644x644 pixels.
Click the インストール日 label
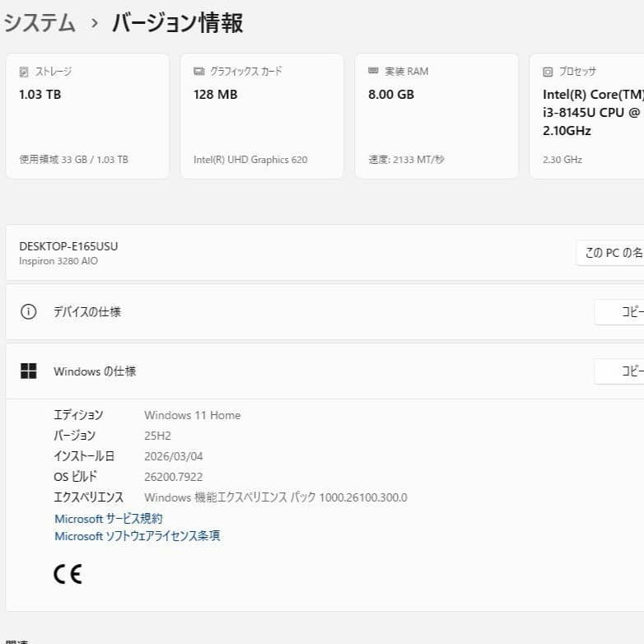[x=84, y=456]
